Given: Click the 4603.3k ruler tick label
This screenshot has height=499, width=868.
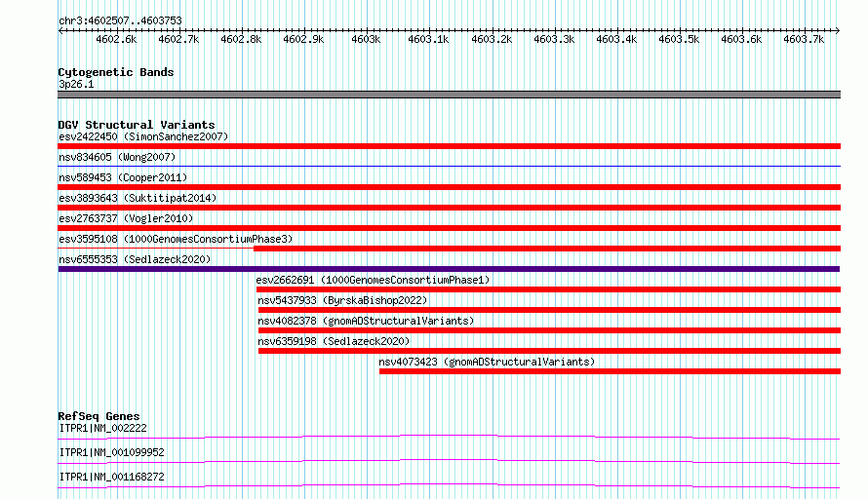Looking at the screenshot, I should pos(554,39).
